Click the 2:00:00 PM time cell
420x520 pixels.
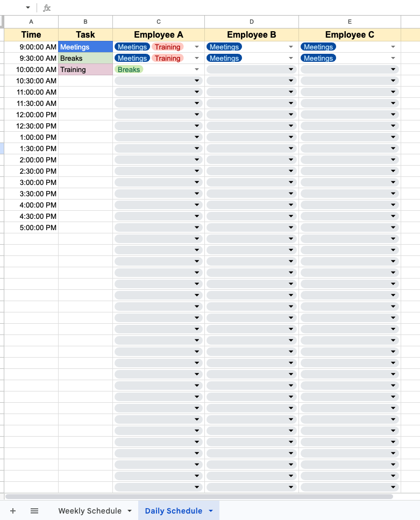click(31, 160)
